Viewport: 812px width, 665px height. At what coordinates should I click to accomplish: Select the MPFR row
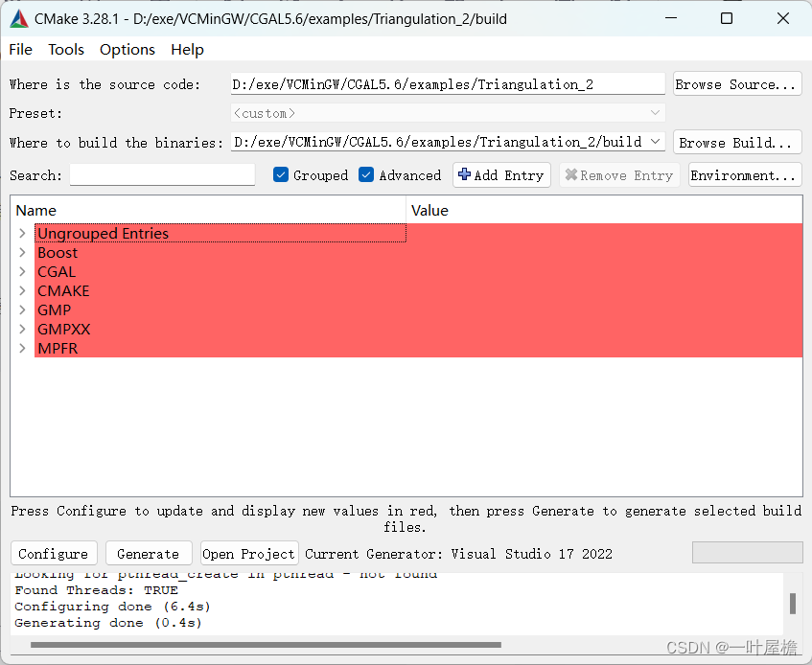click(x=418, y=348)
